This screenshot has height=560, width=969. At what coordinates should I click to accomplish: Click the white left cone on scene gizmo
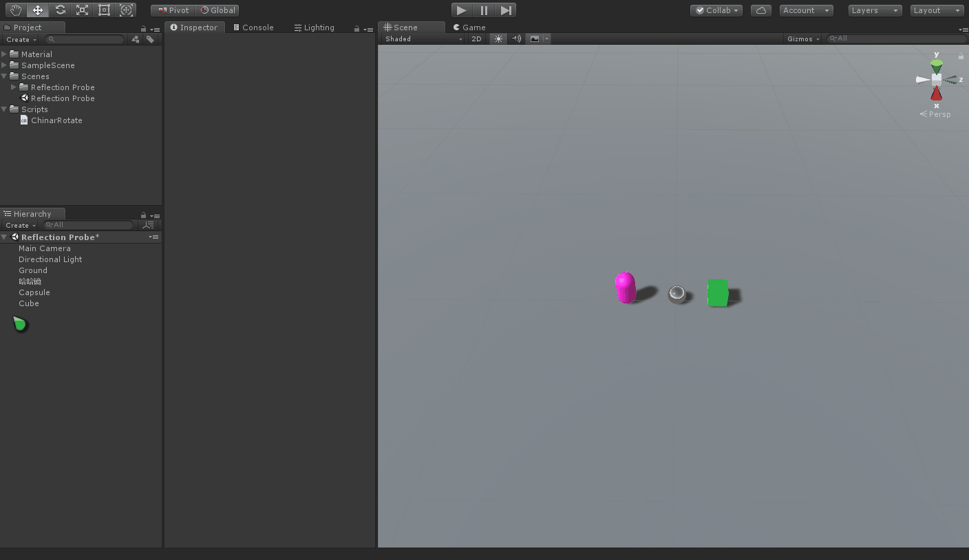pyautogui.click(x=922, y=80)
